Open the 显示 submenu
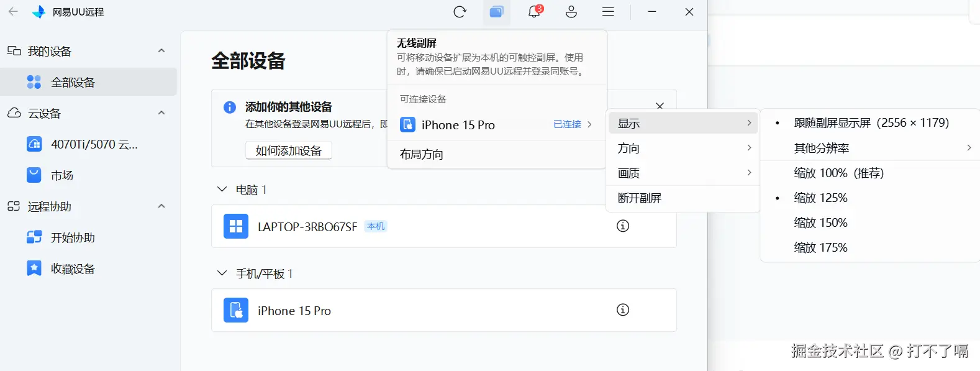The height and width of the screenshot is (371, 980). [x=683, y=123]
